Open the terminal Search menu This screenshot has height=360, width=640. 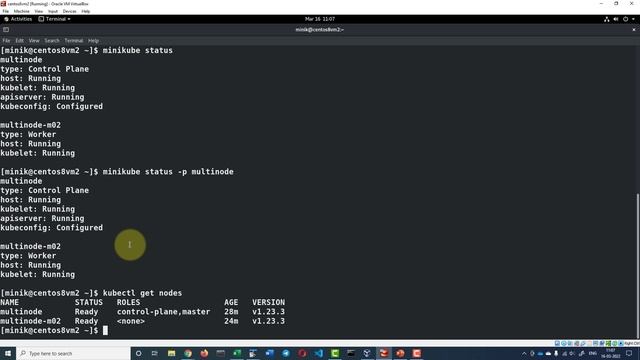coord(52,40)
